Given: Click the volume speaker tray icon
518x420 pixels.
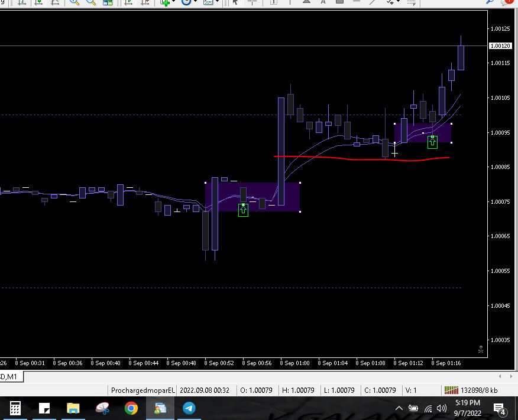Looking at the screenshot, I should pyautogui.click(x=441, y=408).
